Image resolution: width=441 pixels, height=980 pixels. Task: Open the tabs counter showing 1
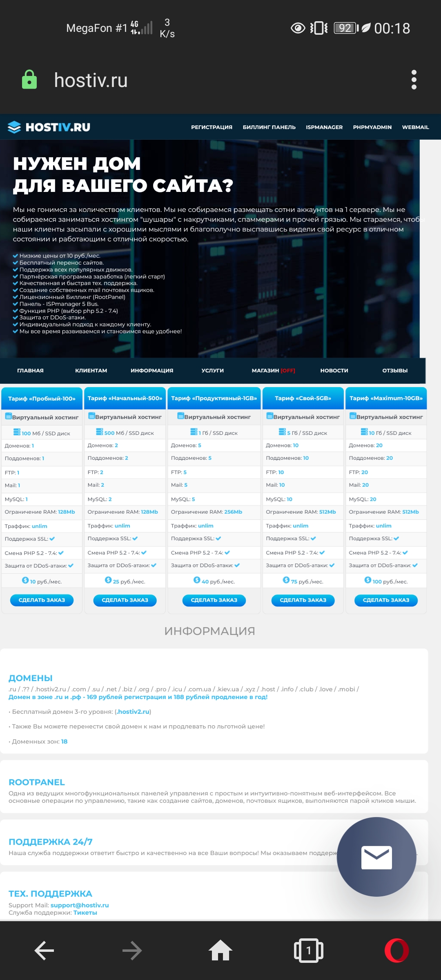coord(308,950)
